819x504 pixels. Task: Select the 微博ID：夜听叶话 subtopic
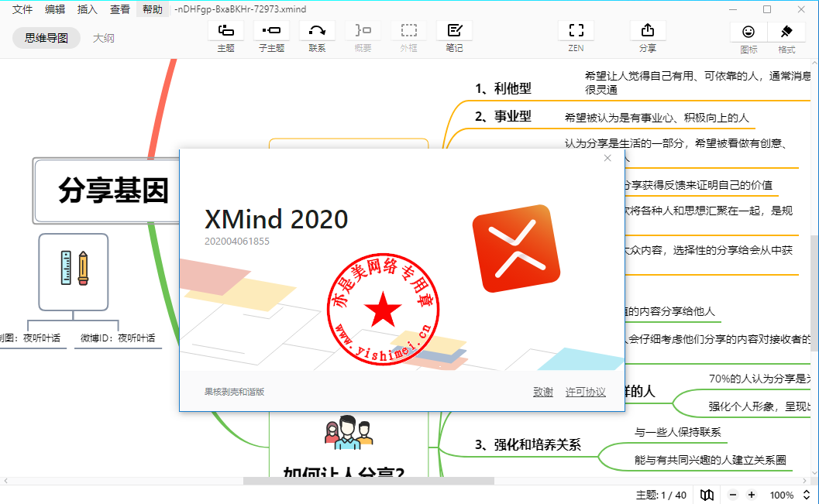pos(118,338)
